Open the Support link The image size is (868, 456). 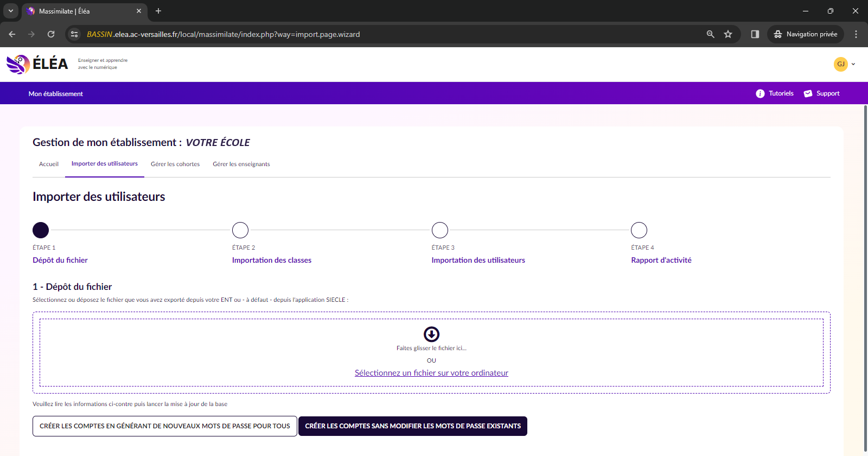(x=828, y=93)
